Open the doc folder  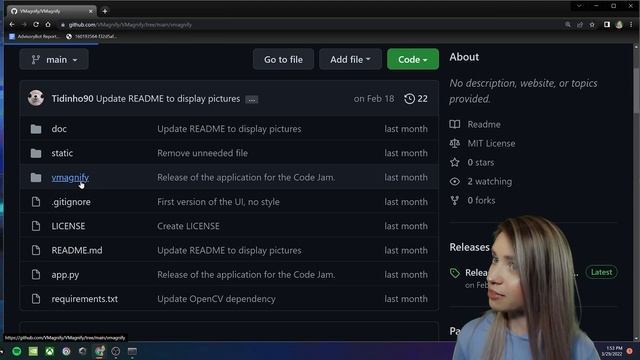coord(59,129)
